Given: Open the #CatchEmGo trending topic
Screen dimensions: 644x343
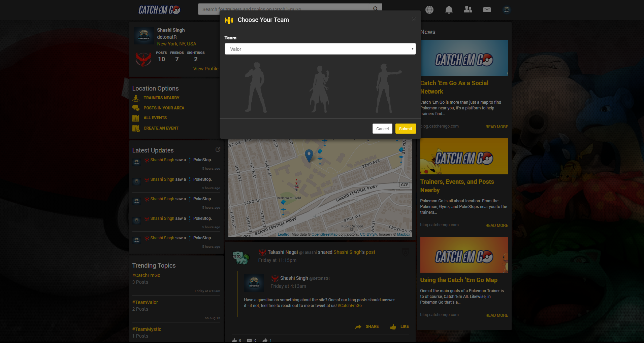Looking at the screenshot, I should tap(146, 275).
